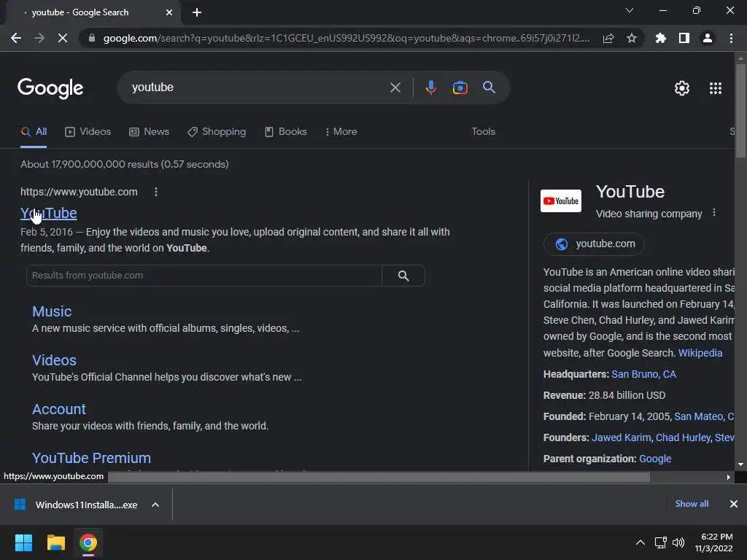The height and width of the screenshot is (560, 747).
Task: Close the downloads bar
Action: [734, 504]
